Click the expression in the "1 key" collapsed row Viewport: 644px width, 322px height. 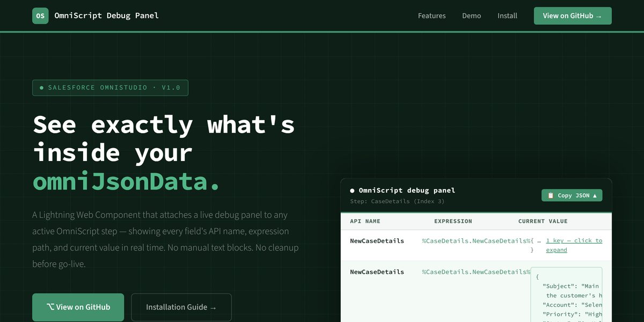pos(476,241)
